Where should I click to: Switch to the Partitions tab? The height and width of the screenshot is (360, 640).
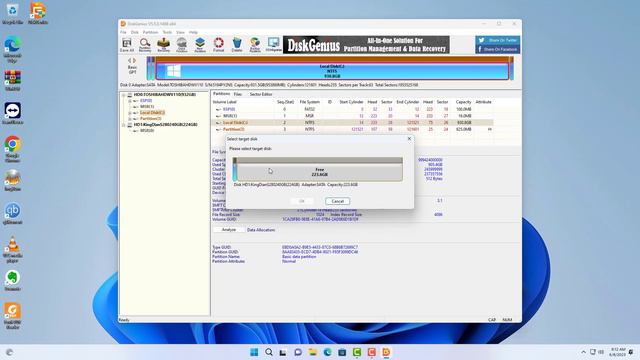pos(222,94)
